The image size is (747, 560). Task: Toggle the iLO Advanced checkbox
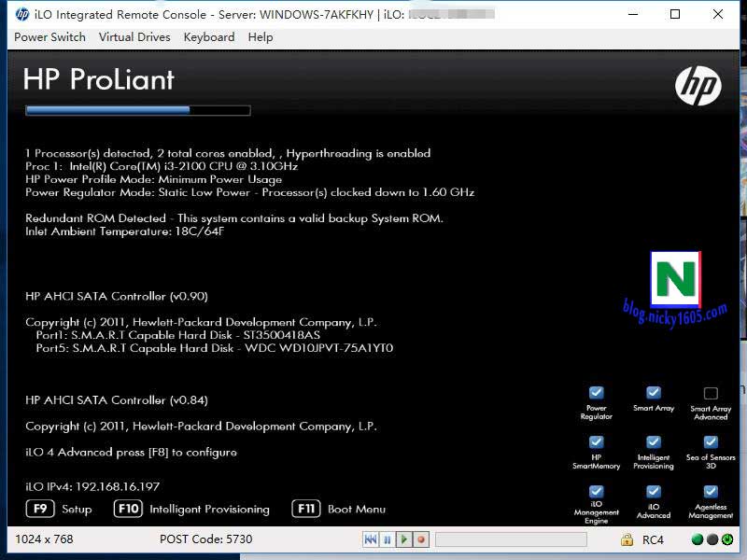coord(654,492)
